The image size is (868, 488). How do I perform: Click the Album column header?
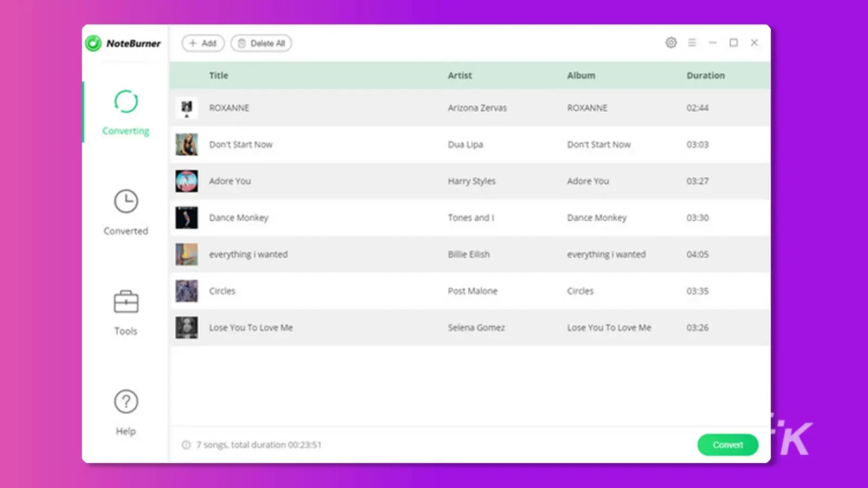(581, 75)
